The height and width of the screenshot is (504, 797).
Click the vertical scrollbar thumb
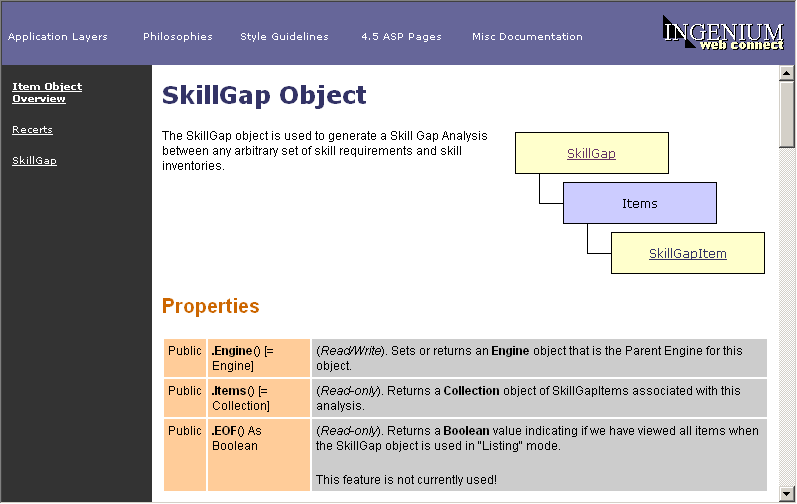pos(787,115)
